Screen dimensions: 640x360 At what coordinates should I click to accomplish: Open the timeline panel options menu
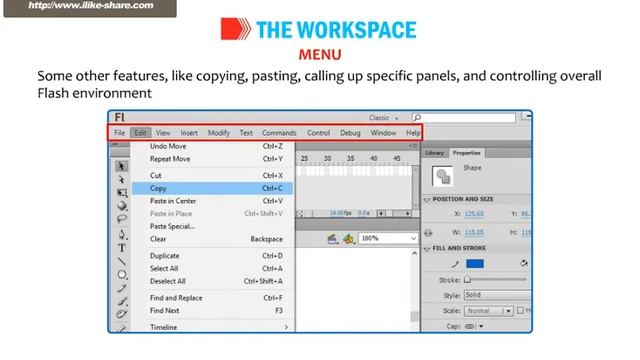pyautogui.click(x=413, y=146)
